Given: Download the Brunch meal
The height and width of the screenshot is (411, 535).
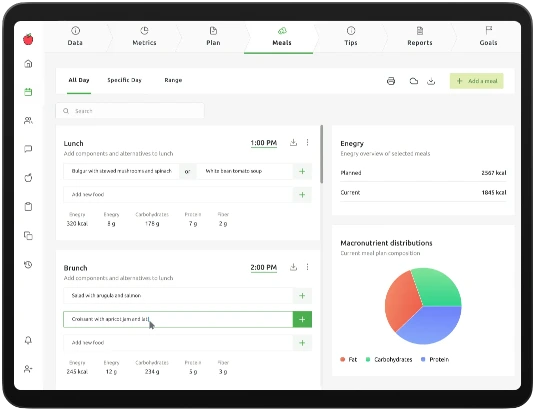Looking at the screenshot, I should [x=293, y=267].
